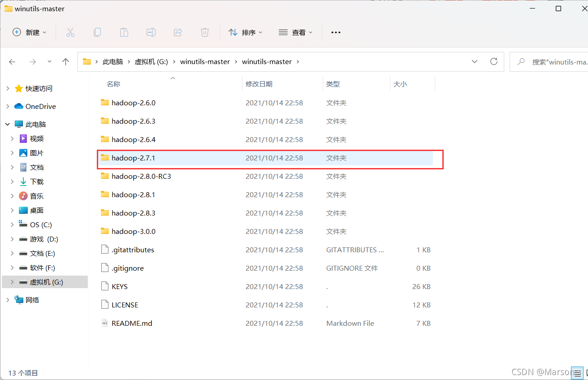This screenshot has width=588, height=380.
Task: Select the hadoop-2.8.1 folder name
Action: tap(134, 194)
